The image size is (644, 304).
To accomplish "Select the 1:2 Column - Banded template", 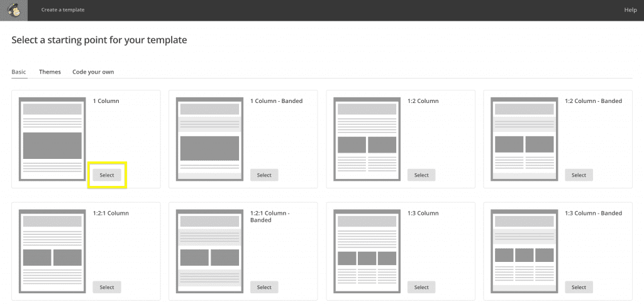I will [579, 175].
